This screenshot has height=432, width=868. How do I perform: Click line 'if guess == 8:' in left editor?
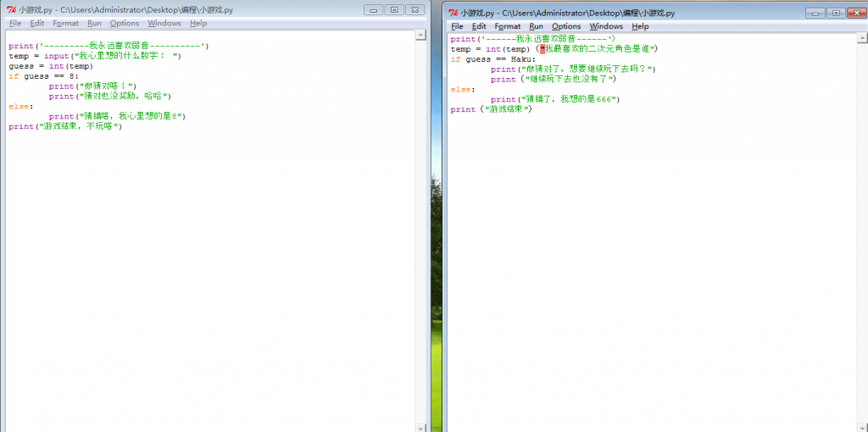tap(44, 76)
